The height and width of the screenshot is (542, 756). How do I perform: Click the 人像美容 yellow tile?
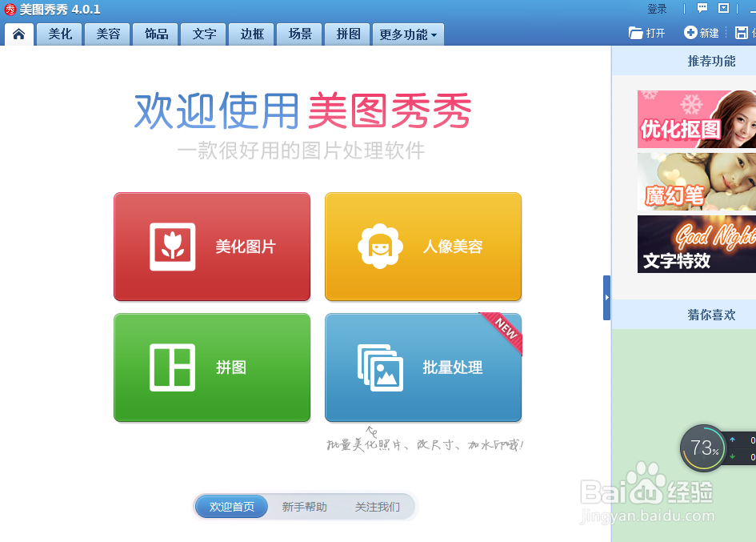coord(423,247)
